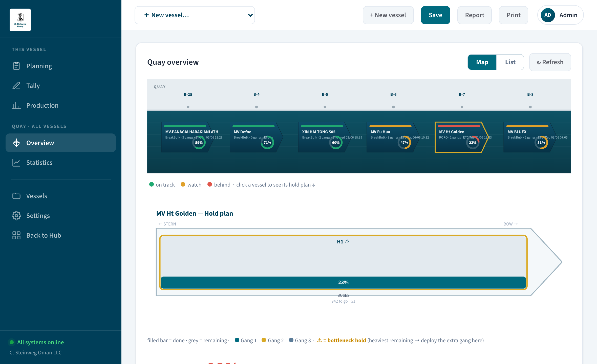Open Vessels via its folder icon
Image resolution: width=597 pixels, height=364 pixels.
(16, 196)
